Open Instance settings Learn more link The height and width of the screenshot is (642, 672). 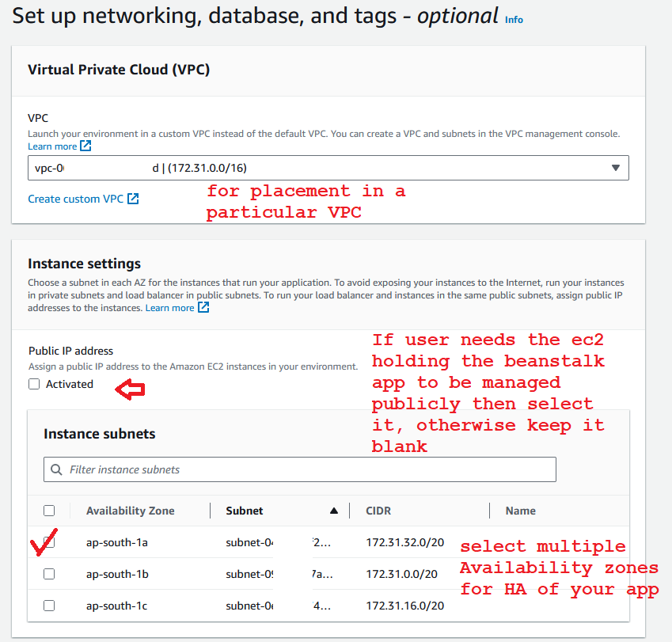[x=169, y=308]
